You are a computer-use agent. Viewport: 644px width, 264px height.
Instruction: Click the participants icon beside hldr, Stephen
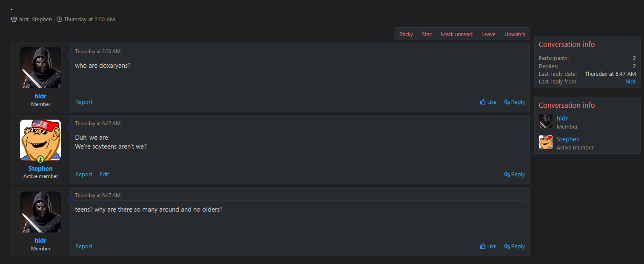pos(14,19)
